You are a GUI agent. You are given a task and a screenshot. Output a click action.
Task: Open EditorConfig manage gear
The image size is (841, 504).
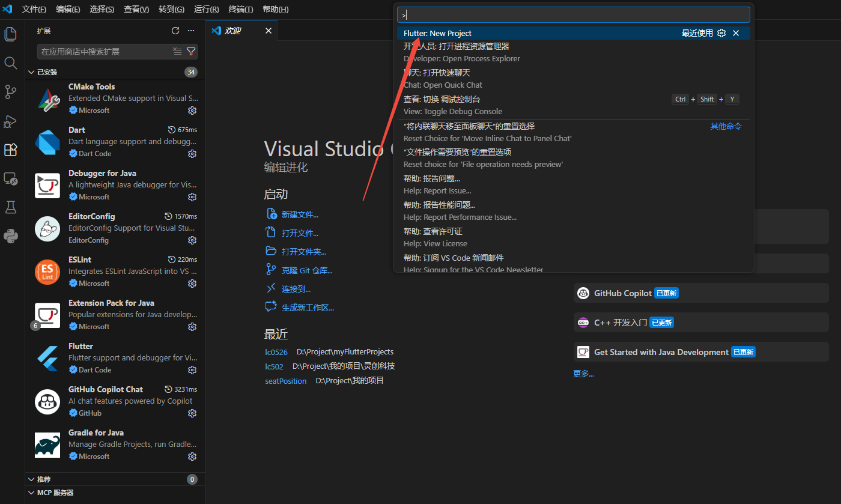192,240
